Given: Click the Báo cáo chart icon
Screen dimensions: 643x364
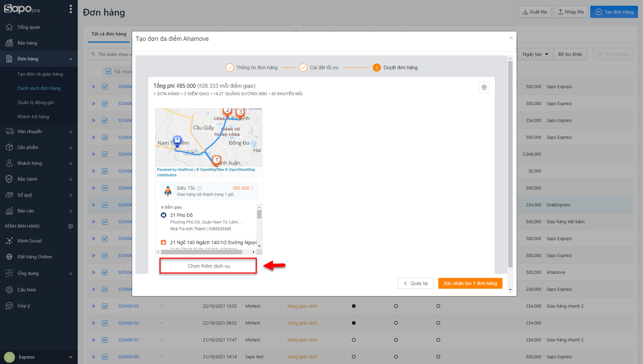Looking at the screenshot, I should click(x=9, y=211).
